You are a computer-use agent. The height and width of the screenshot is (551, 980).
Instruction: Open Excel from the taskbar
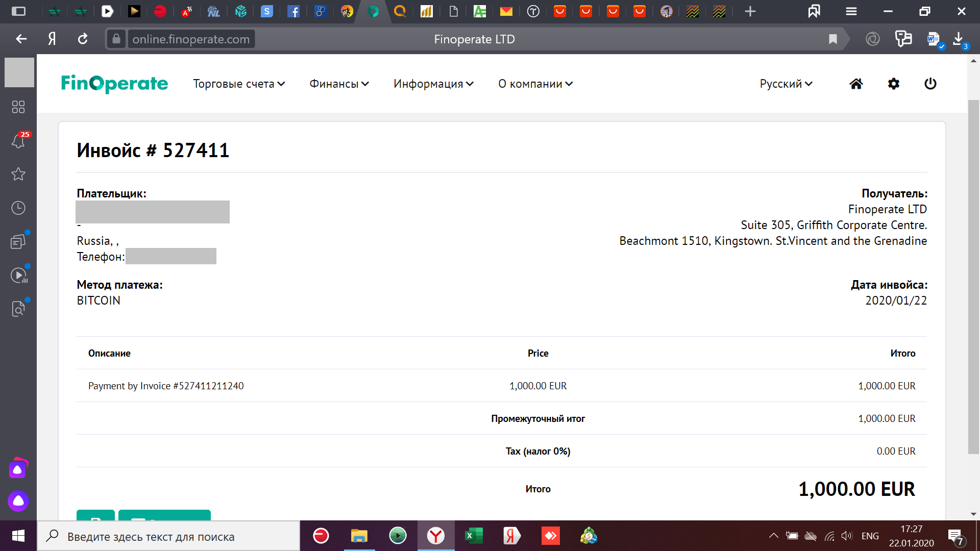click(x=474, y=536)
